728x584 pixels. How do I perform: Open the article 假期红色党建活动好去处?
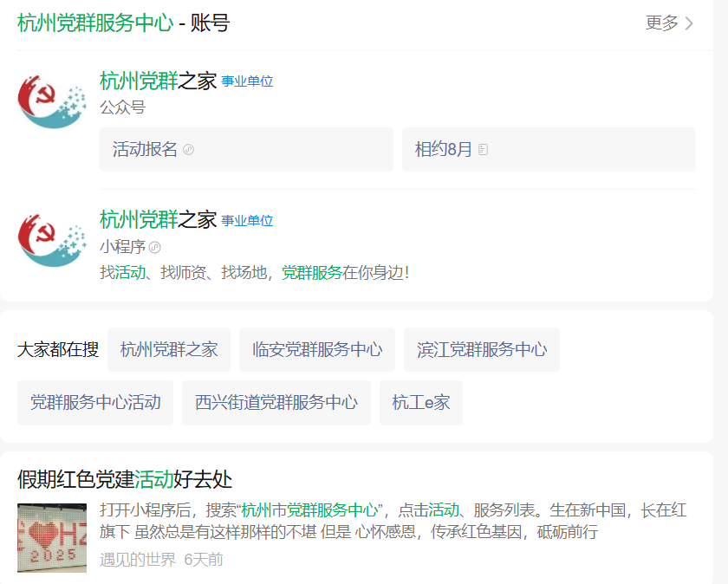[x=125, y=479]
